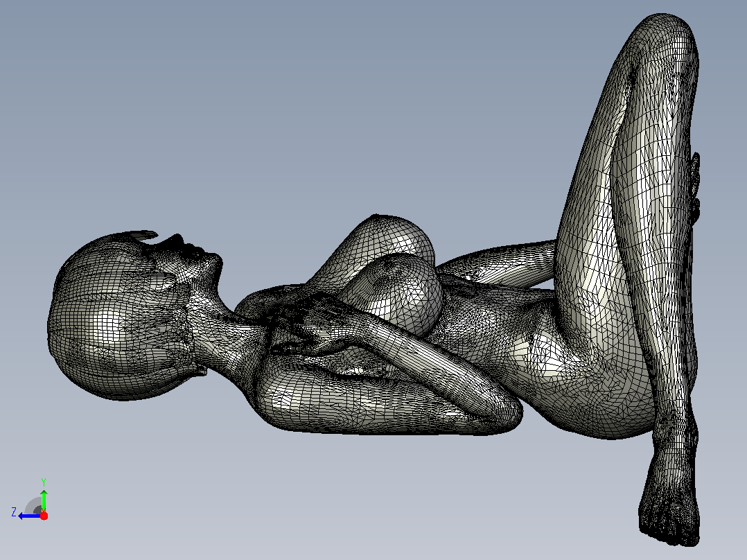Select the red X axis dot on the triad
The height and width of the screenshot is (560, 747).
[x=44, y=516]
